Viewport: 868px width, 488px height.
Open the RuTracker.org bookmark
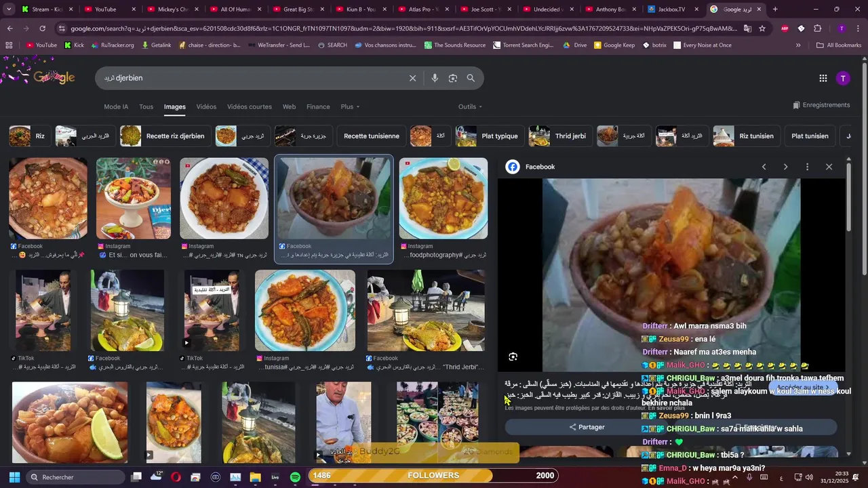click(112, 45)
